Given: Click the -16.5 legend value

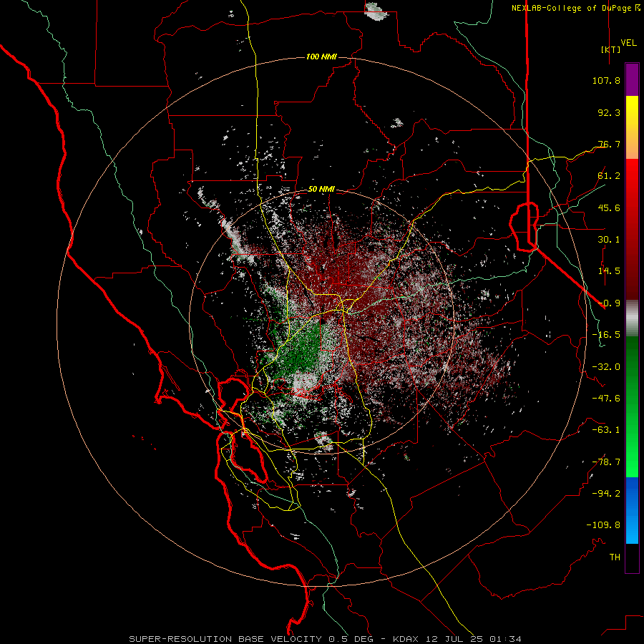Looking at the screenshot, I should coord(606,335).
